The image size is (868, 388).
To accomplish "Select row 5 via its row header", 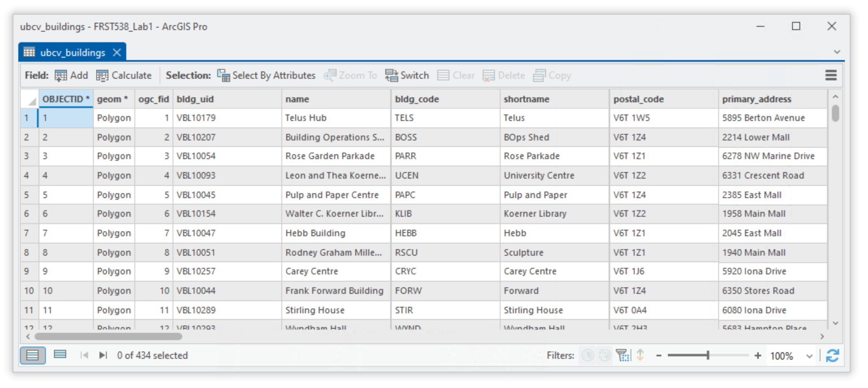I will (x=27, y=195).
